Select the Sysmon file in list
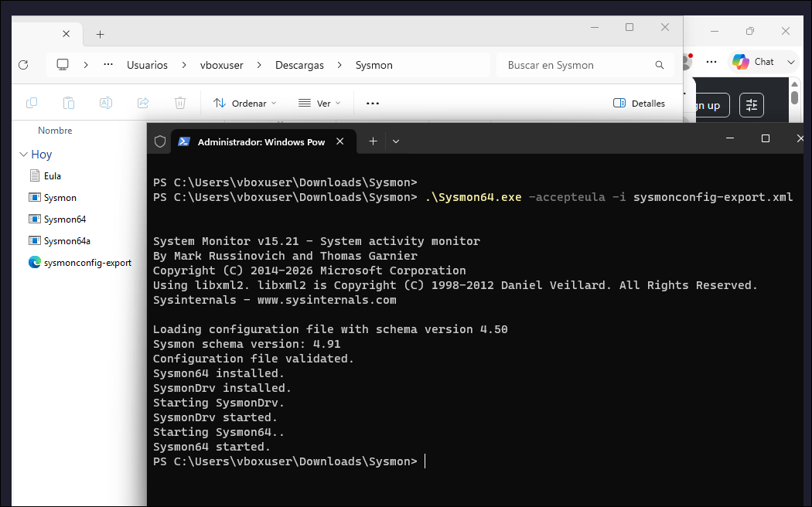The width and height of the screenshot is (812, 507). tap(60, 198)
